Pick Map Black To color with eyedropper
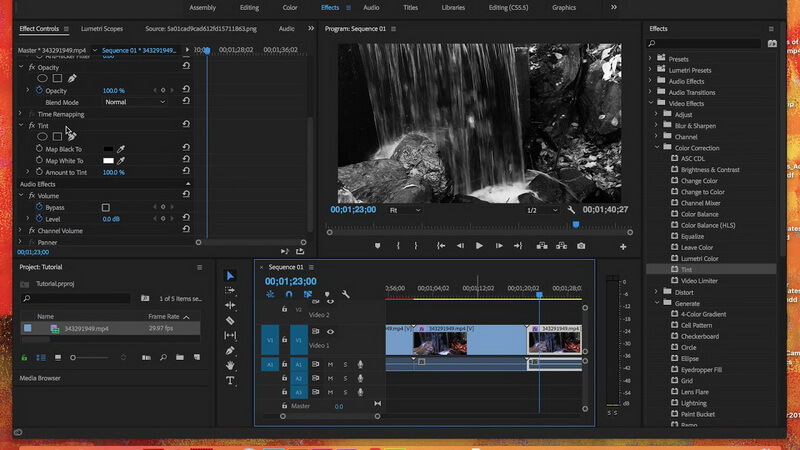The height and width of the screenshot is (450, 800). tap(121, 149)
